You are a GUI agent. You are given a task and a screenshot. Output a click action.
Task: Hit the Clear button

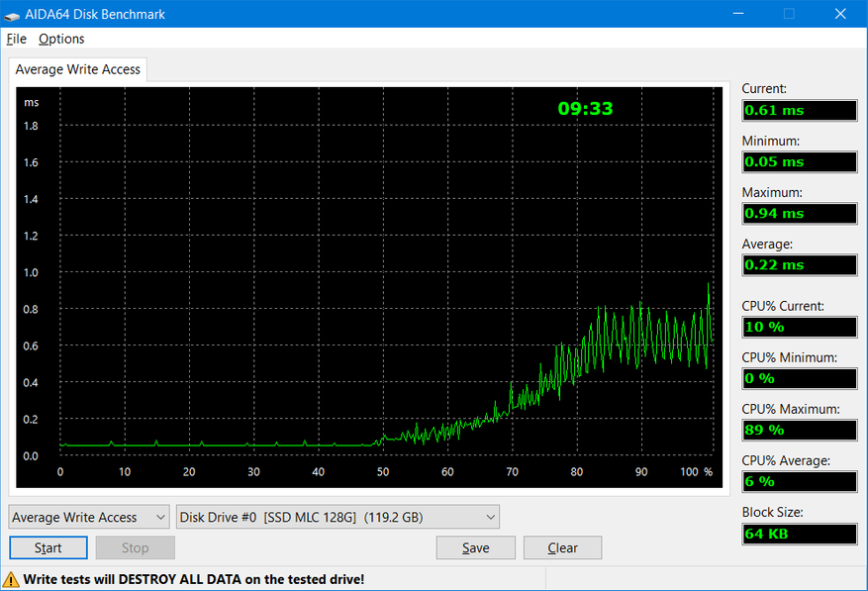tap(562, 547)
